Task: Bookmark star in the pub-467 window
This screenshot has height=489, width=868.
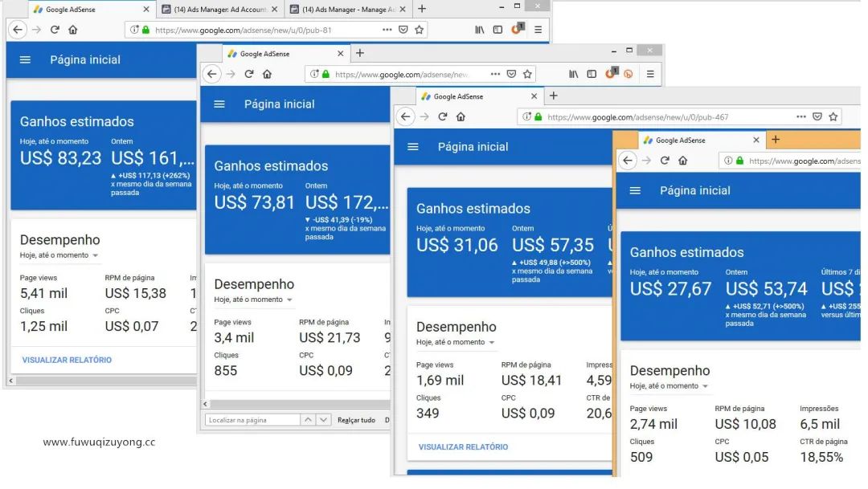Action: tap(833, 116)
